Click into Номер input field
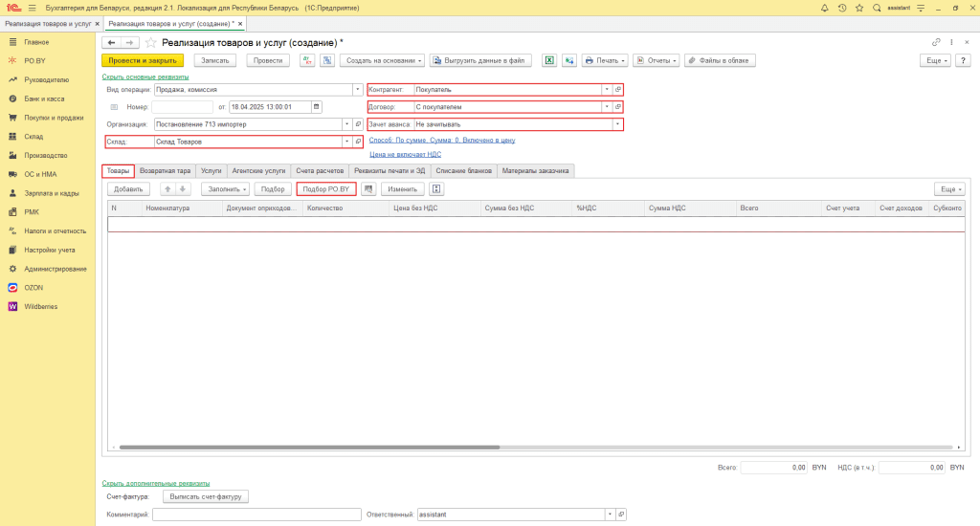 coord(182,107)
